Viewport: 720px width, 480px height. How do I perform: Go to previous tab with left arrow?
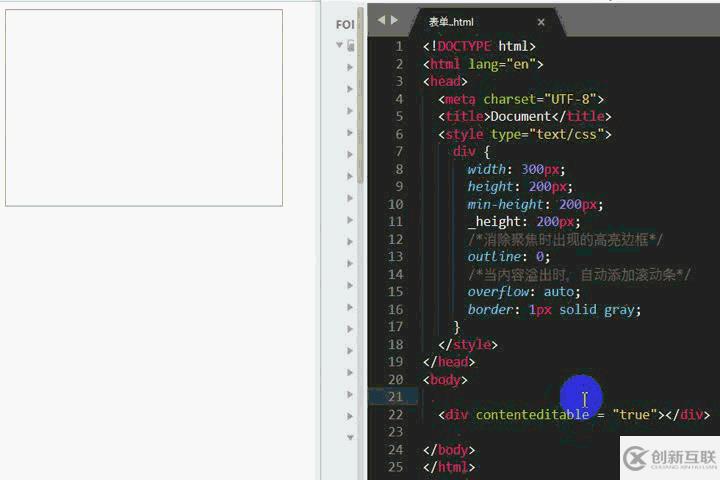tap(381, 20)
